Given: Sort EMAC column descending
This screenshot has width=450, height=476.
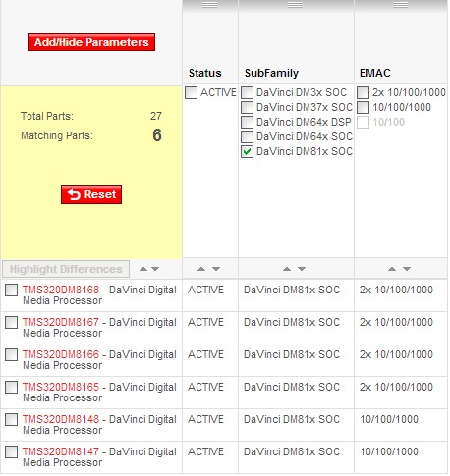Looking at the screenshot, I should click(407, 269).
